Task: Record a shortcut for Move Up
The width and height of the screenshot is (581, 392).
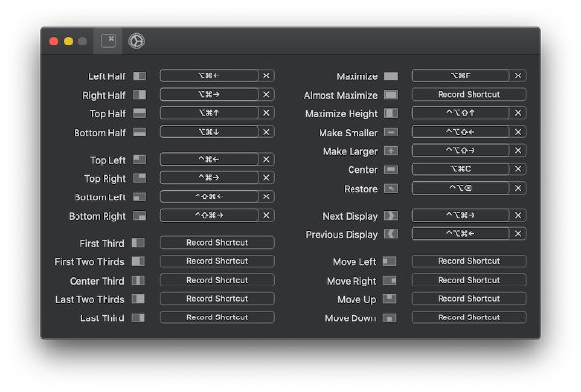Action: coord(469,299)
